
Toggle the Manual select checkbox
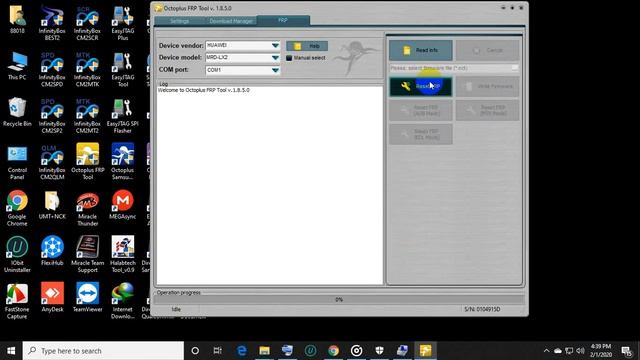289,58
